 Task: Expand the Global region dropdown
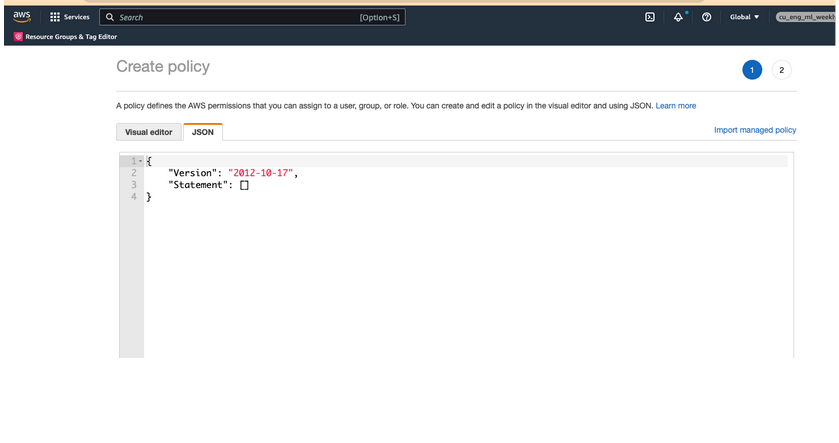click(744, 17)
